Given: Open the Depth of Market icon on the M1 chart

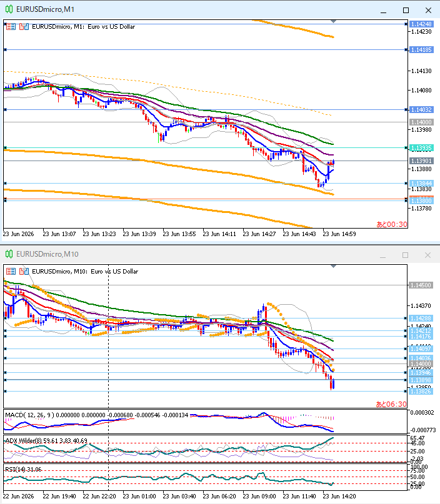Looking at the screenshot, I should coord(24,27).
